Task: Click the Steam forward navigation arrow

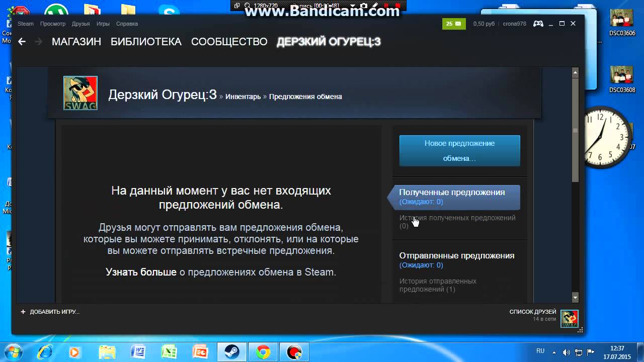Action: [38, 42]
